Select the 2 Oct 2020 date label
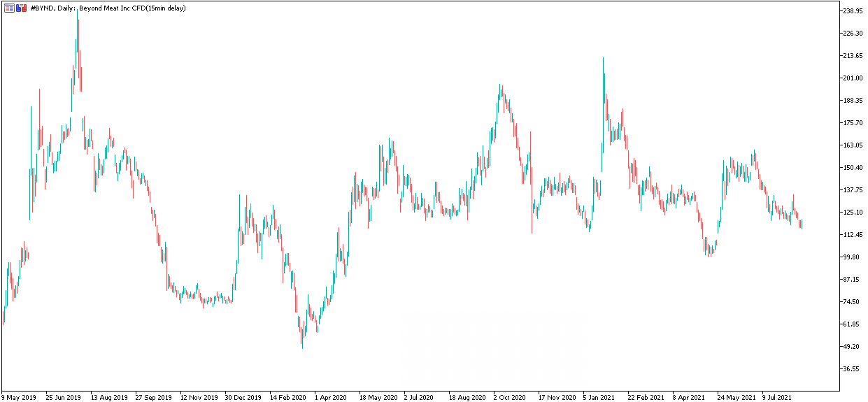Screen dimensions: 868x402 pyautogui.click(x=510, y=397)
